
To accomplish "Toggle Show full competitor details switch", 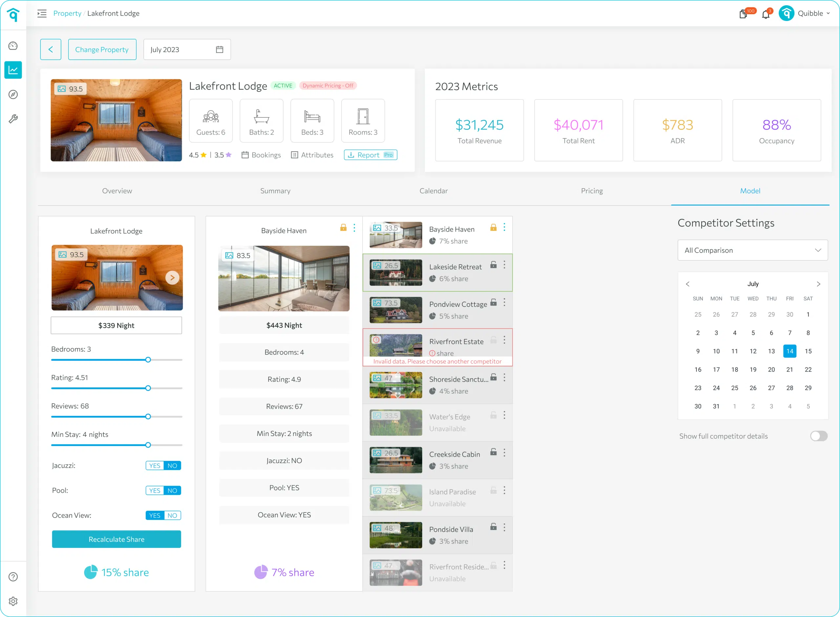I will (x=819, y=436).
